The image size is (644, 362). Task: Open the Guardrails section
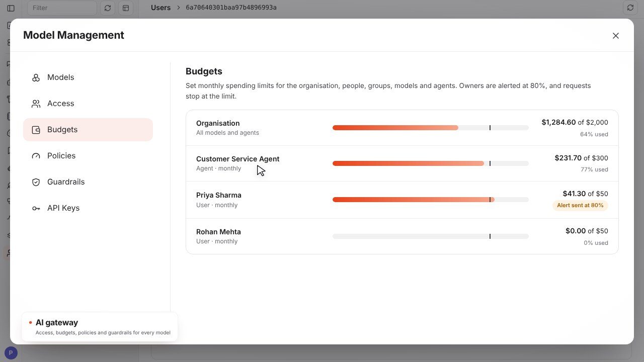pos(88,182)
